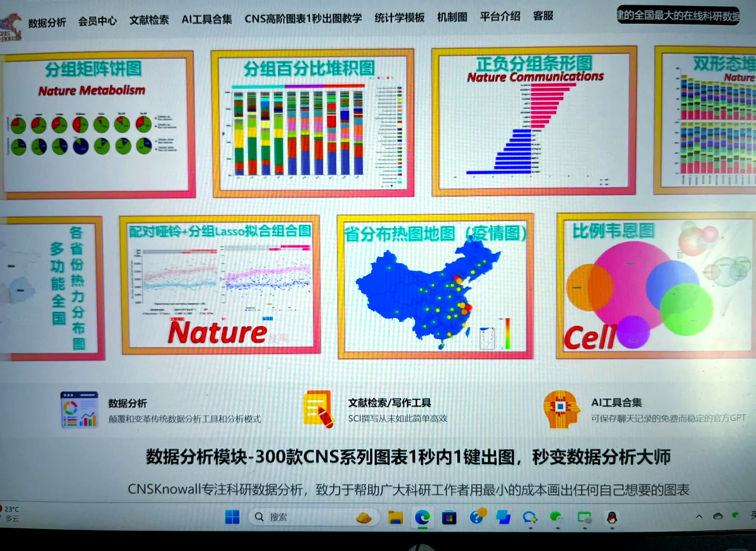756x551 pixels.
Task: Open the 平台介绍 navigation item
Action: [500, 16]
